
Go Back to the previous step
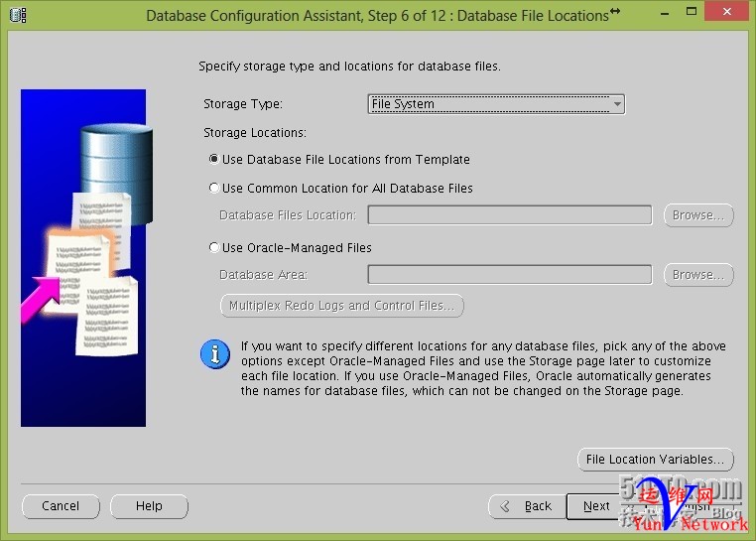pyautogui.click(x=528, y=506)
